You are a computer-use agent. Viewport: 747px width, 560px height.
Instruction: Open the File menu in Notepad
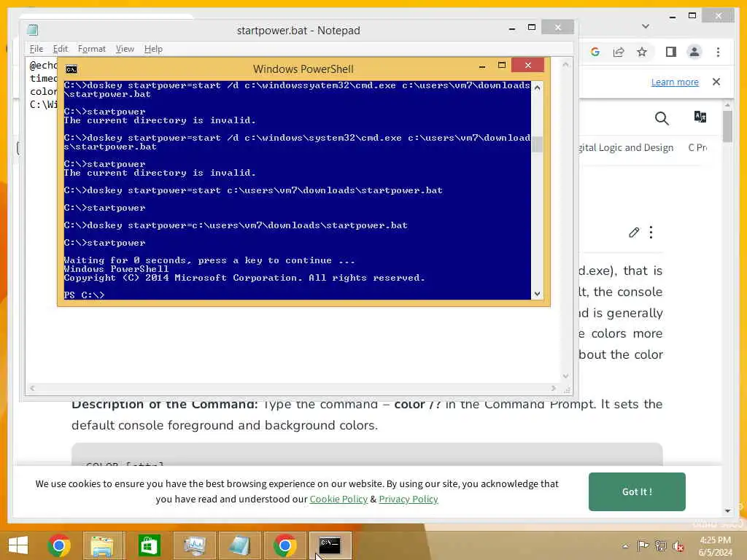[x=36, y=49]
